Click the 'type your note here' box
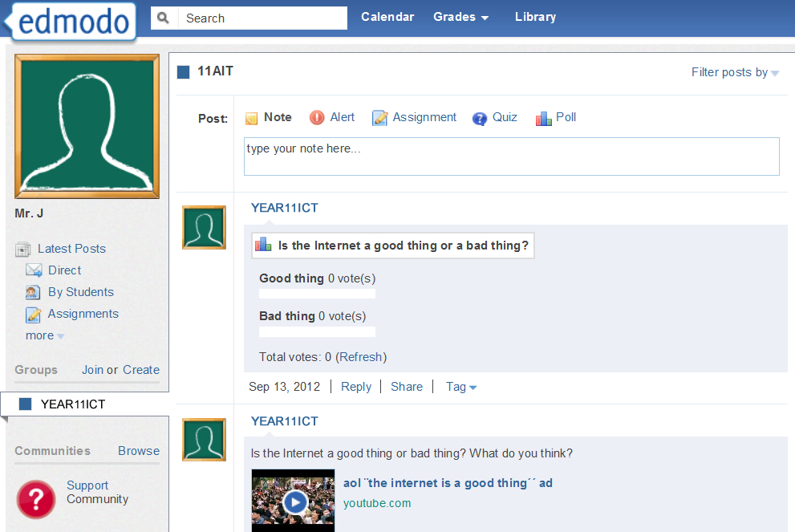The height and width of the screenshot is (532, 795). click(512, 156)
